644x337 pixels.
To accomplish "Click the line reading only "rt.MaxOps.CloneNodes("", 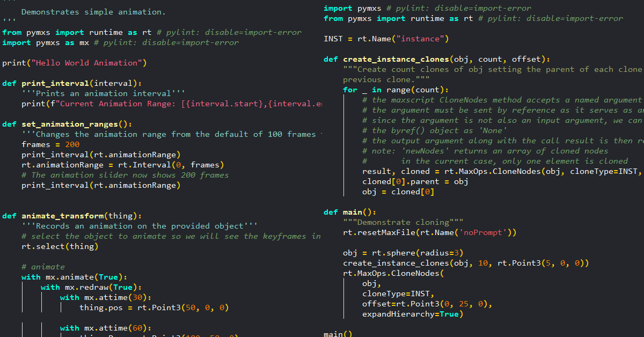I will tap(393, 273).
